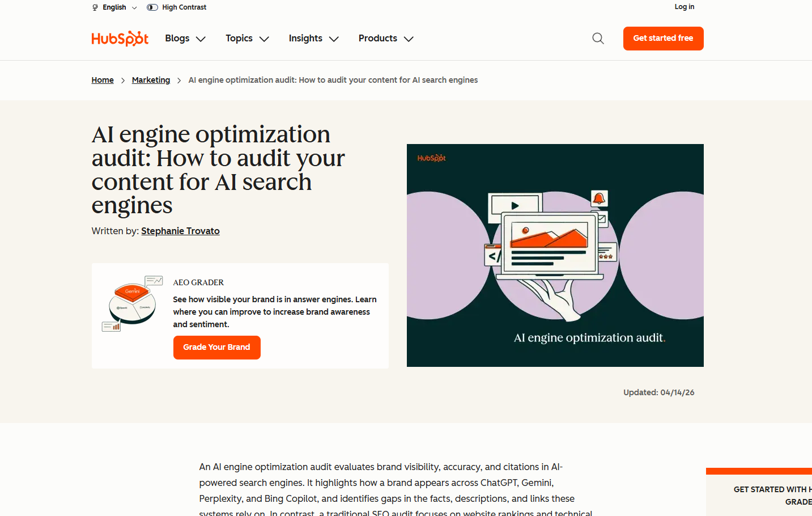Expand the Blogs menu
The image size is (812, 516).
point(185,39)
